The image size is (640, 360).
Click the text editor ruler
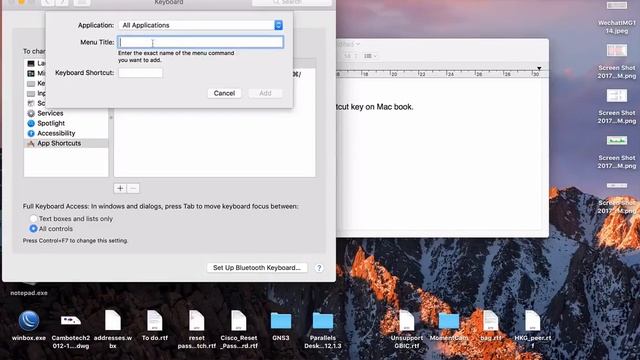coord(442,73)
